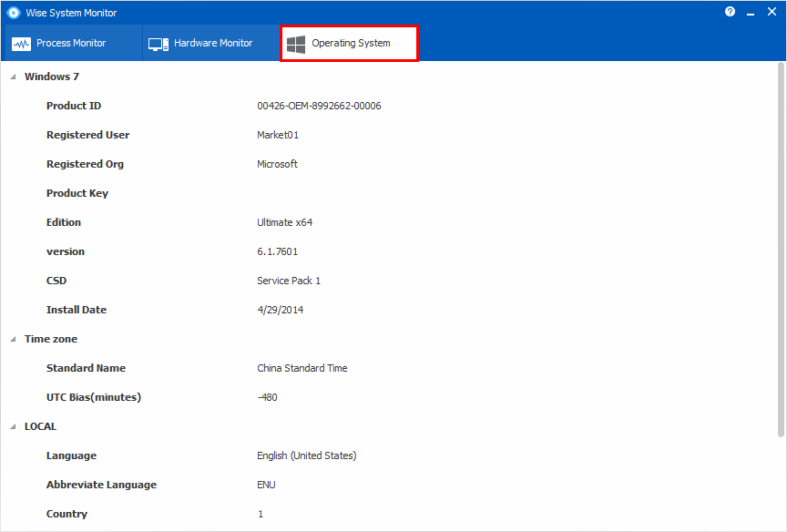Switch to the Process Monitor tab
Viewport: 787px width, 532px height.
tap(72, 43)
